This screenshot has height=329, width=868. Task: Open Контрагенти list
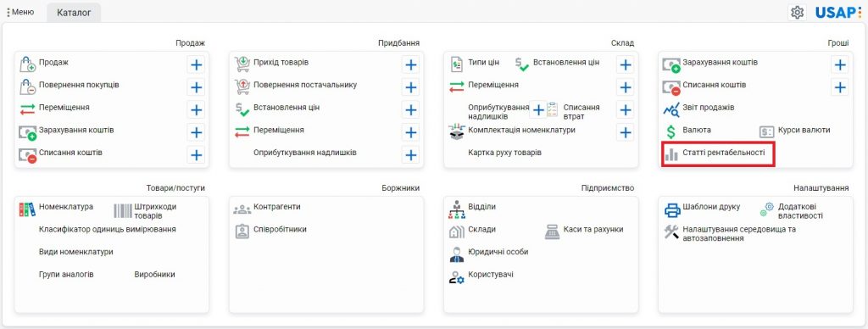coord(277,207)
